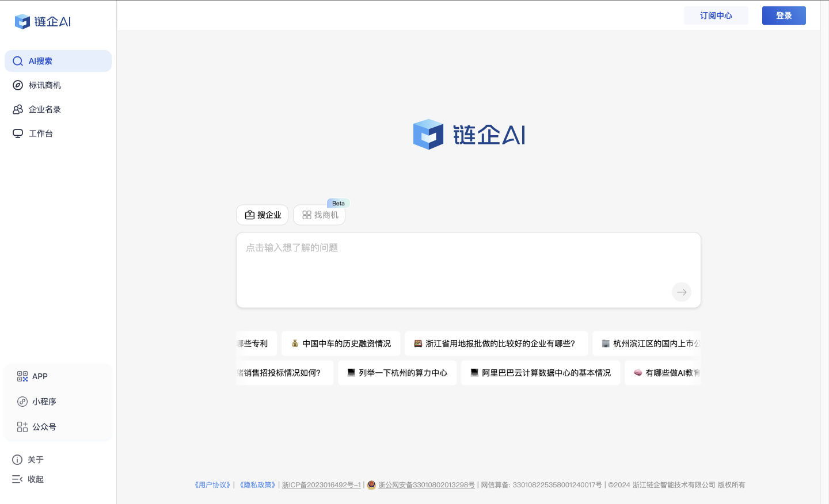Click computer icon on 阿里巴巴云计算 suggestion

[474, 373]
